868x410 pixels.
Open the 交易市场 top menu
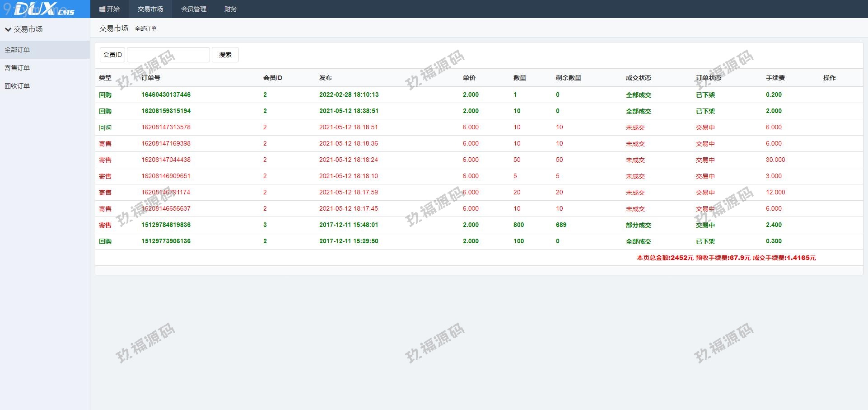pyautogui.click(x=150, y=9)
